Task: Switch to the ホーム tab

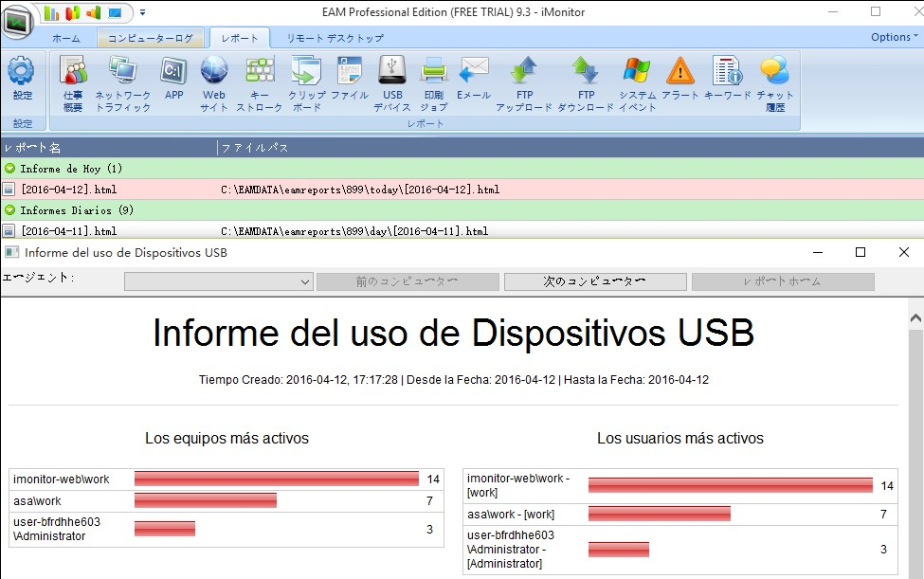Action: coord(66,38)
